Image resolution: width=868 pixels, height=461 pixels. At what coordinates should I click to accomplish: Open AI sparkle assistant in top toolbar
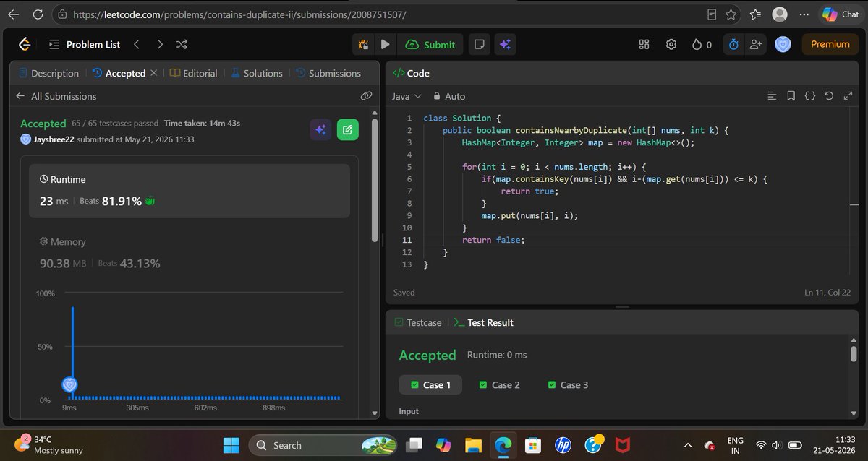pos(505,45)
